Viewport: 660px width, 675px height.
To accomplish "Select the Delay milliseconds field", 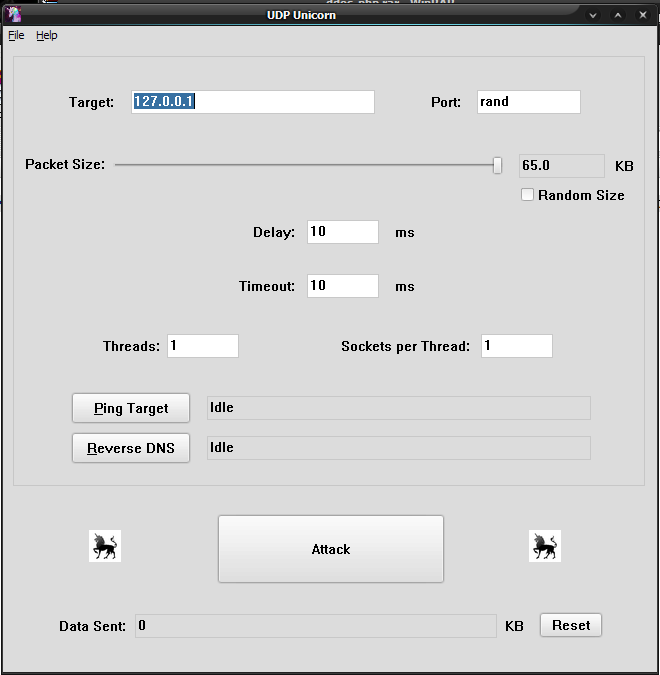I will tap(343, 232).
